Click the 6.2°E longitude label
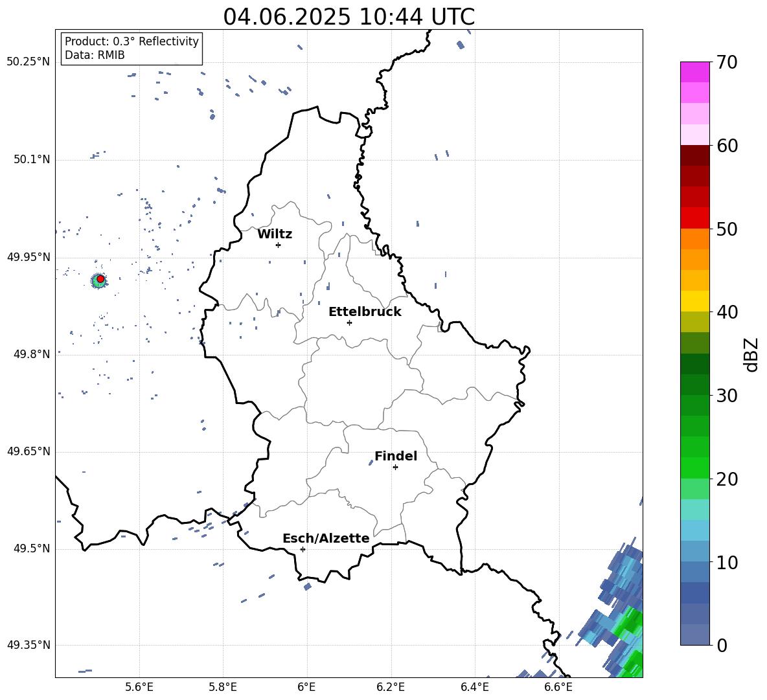The width and height of the screenshot is (767, 700). (391, 687)
